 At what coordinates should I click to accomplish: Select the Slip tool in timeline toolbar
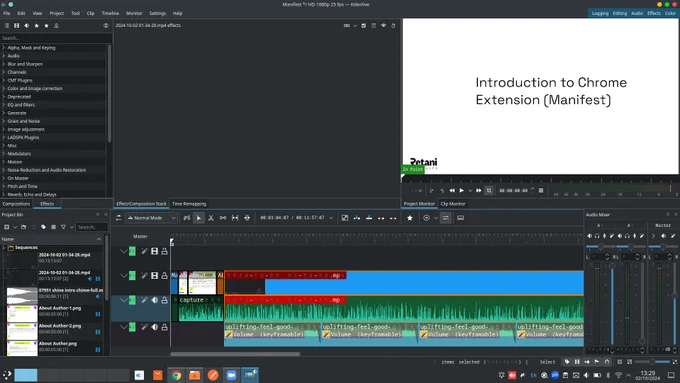pos(235,218)
